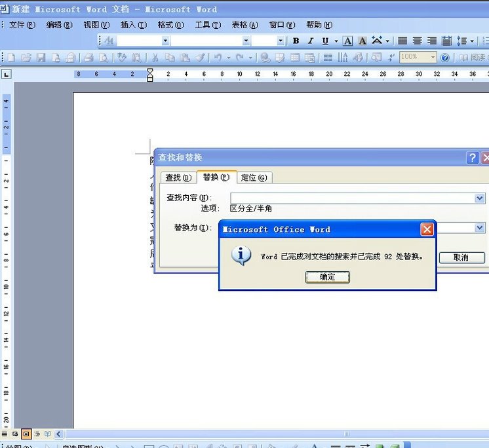Toggle Underline formatting button

(x=325, y=41)
